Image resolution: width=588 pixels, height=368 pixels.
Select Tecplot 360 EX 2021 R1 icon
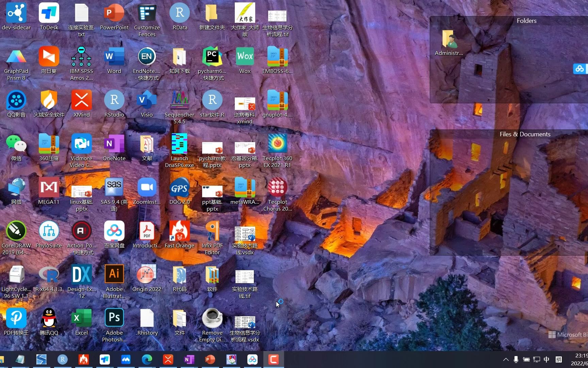click(278, 151)
